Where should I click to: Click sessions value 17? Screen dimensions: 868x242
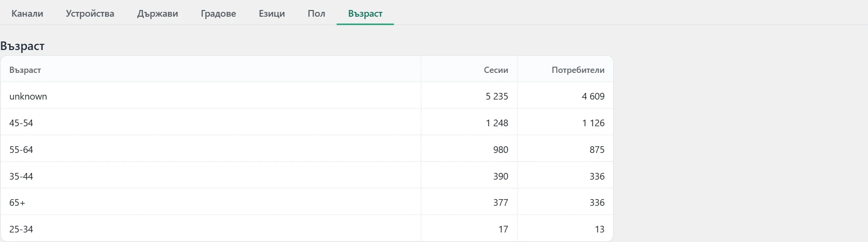pyautogui.click(x=503, y=229)
